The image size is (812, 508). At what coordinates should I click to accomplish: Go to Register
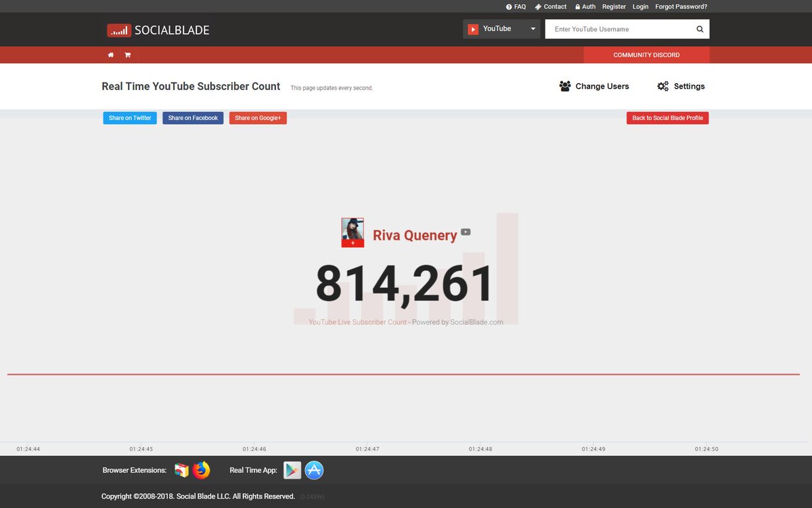coord(614,7)
